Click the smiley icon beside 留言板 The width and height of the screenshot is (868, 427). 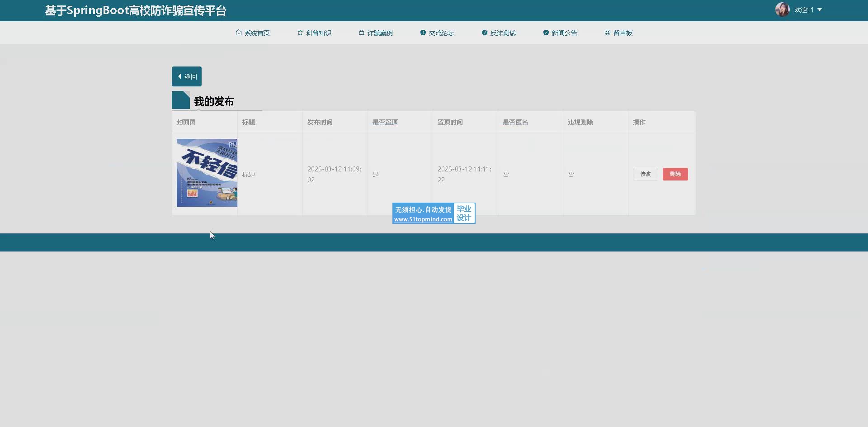click(608, 33)
